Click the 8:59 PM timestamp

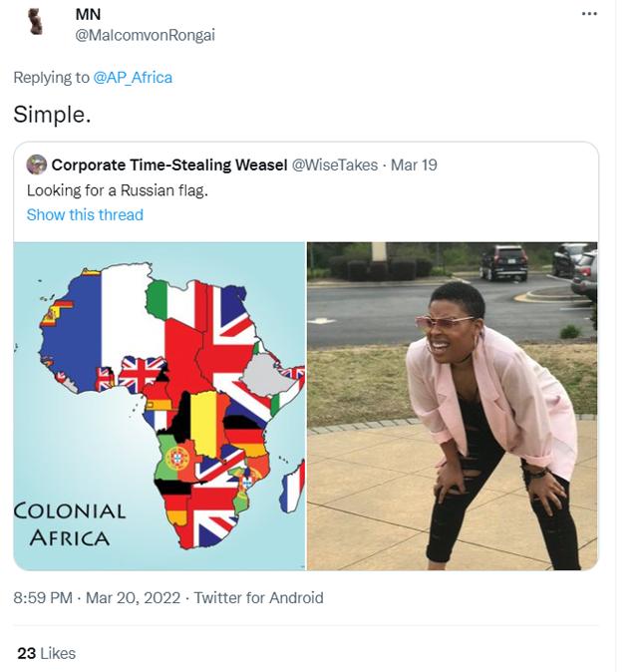(x=43, y=597)
